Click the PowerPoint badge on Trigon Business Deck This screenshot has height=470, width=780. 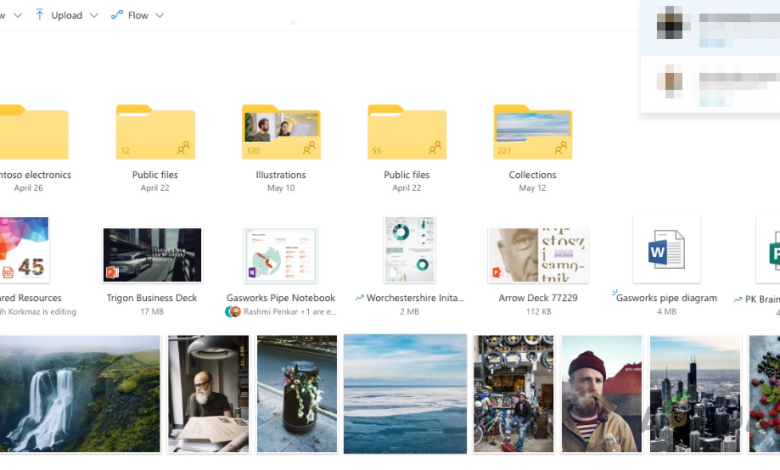[112, 273]
